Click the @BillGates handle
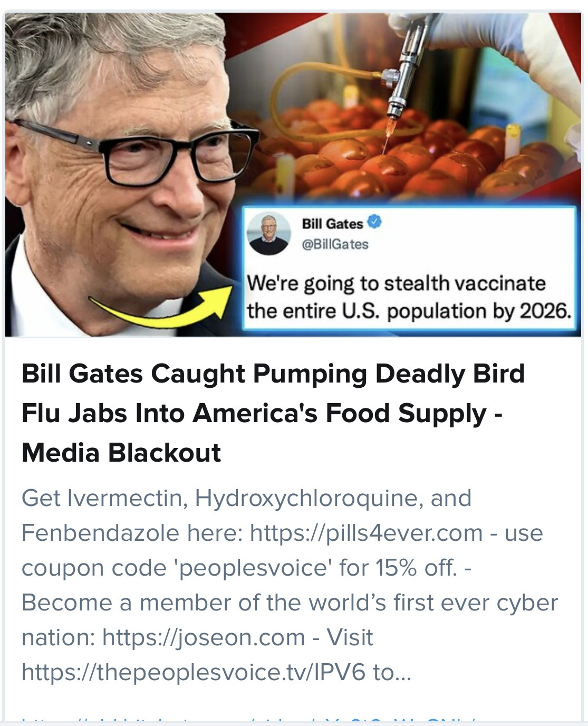This screenshot has height=726, width=588. click(335, 244)
